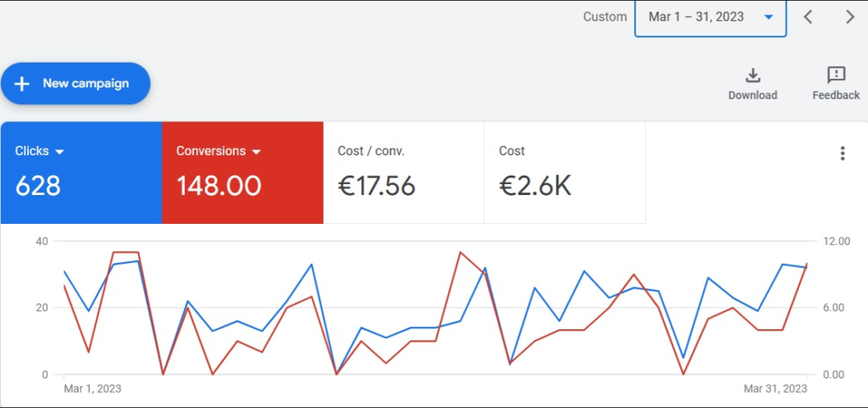Click the Feedback speech bubble icon
Image resolution: width=868 pixels, height=408 pixels.
[x=836, y=75]
